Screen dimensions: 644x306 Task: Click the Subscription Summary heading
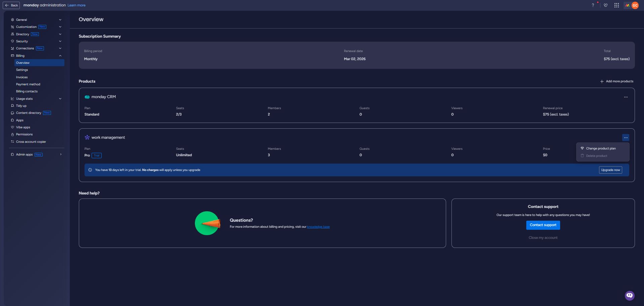100,36
